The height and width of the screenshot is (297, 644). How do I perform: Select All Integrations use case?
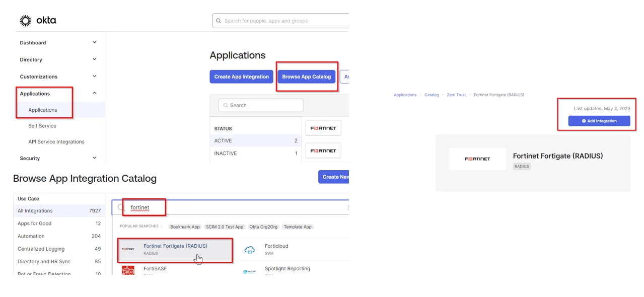[59, 210]
